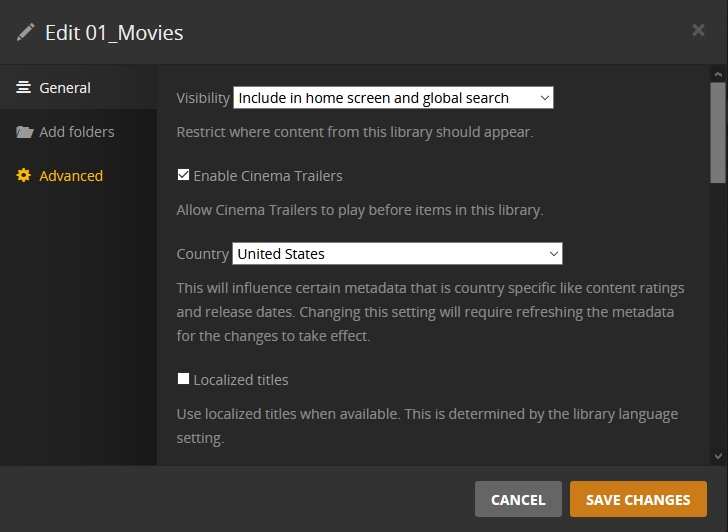Enable the Localized titles checkbox

coord(183,379)
